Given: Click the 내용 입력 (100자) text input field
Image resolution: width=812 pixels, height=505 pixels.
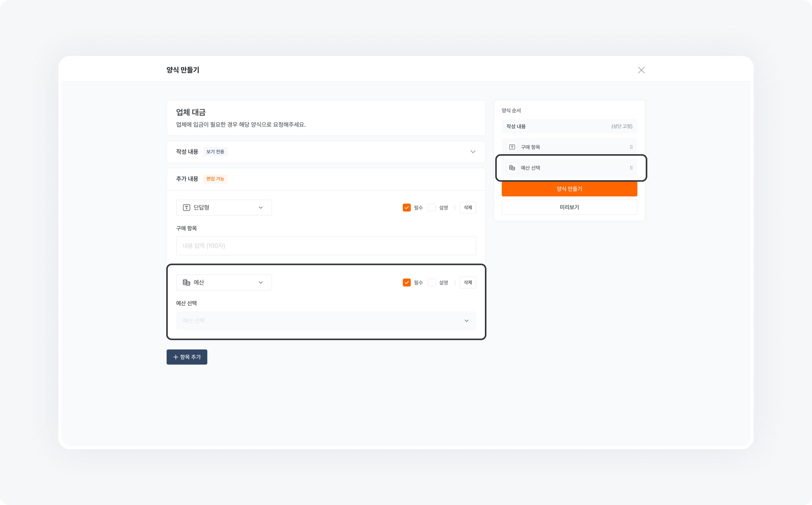Looking at the screenshot, I should click(326, 246).
